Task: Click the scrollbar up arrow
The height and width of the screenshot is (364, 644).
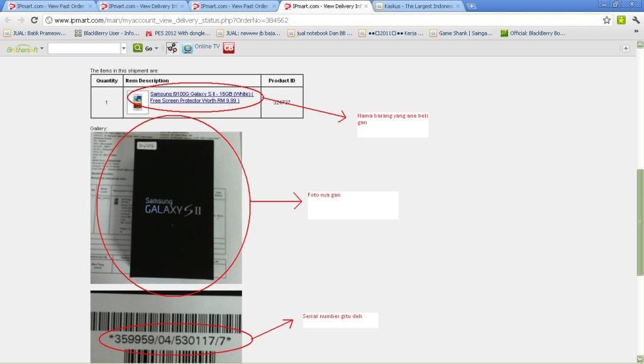Action: [640, 44]
